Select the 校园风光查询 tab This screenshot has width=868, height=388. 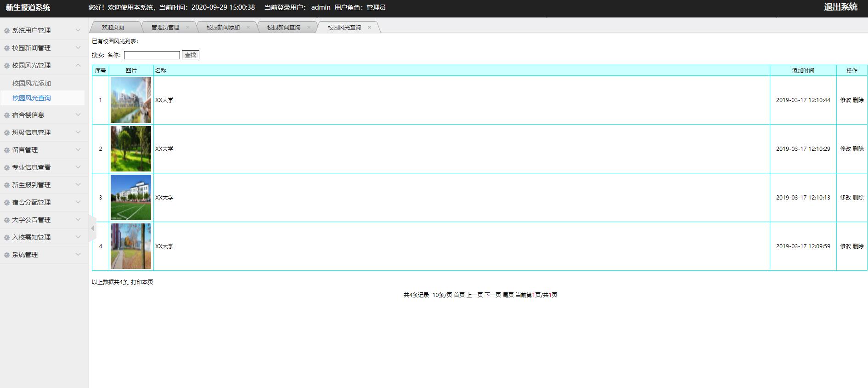pos(344,28)
